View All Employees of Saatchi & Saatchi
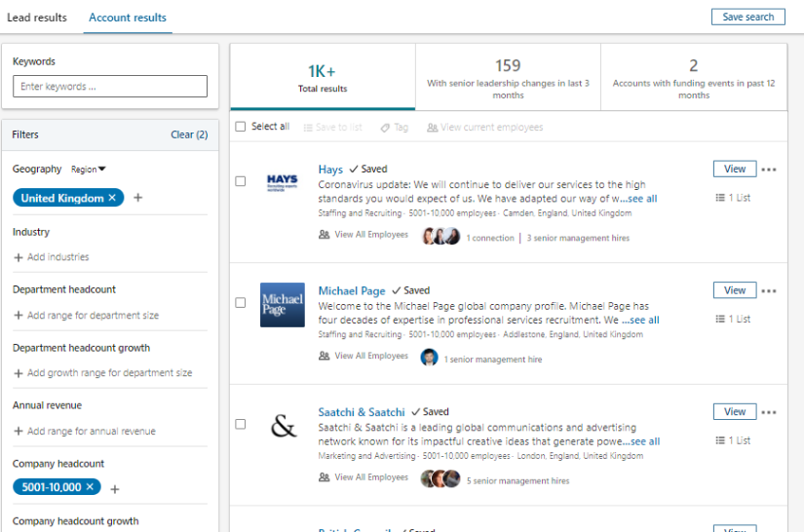Viewport: 804px width, 532px height. click(x=364, y=477)
